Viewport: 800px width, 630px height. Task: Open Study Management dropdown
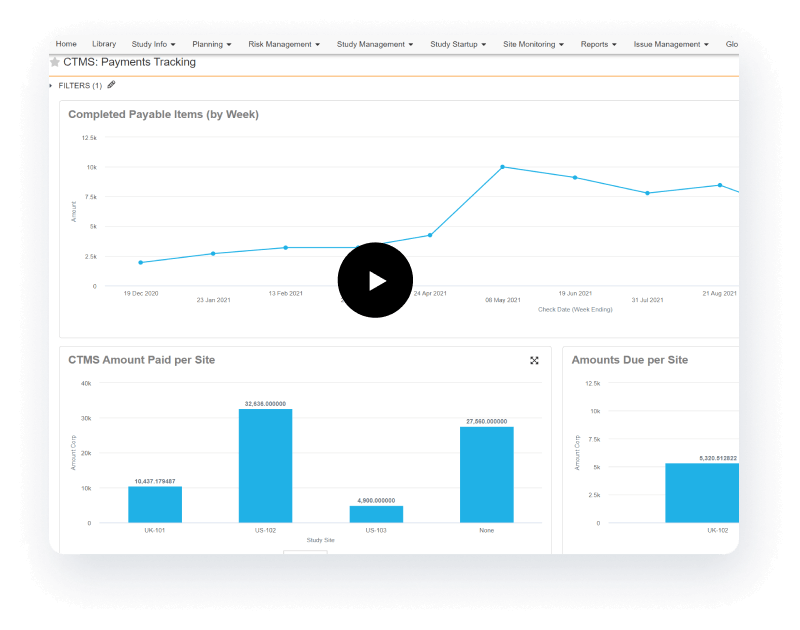[375, 44]
